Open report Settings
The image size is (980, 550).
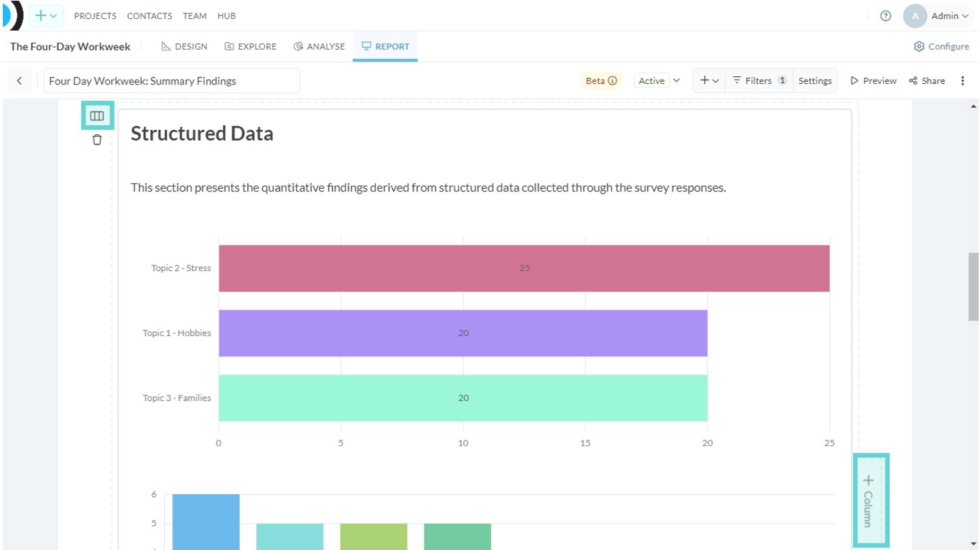point(815,80)
